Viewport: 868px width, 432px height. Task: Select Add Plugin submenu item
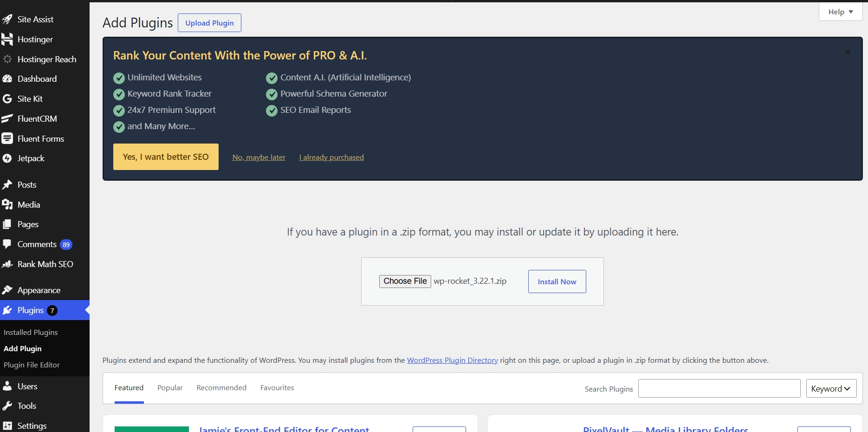(x=23, y=349)
